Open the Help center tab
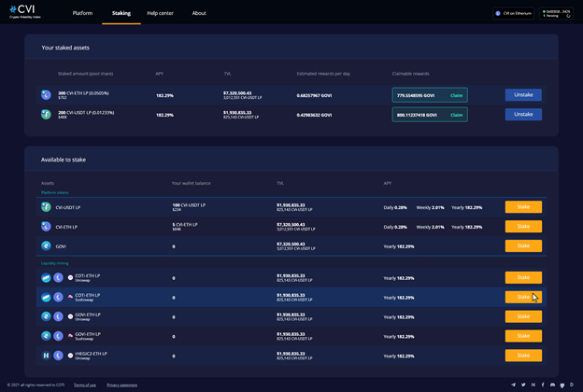This screenshot has height=392, width=583. [x=160, y=13]
